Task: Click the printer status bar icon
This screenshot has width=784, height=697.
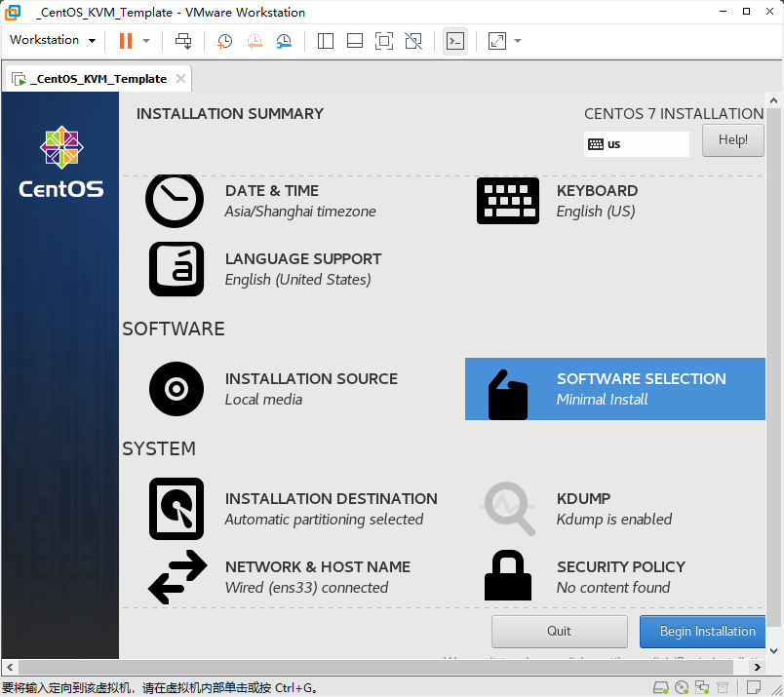Action: 723,688
